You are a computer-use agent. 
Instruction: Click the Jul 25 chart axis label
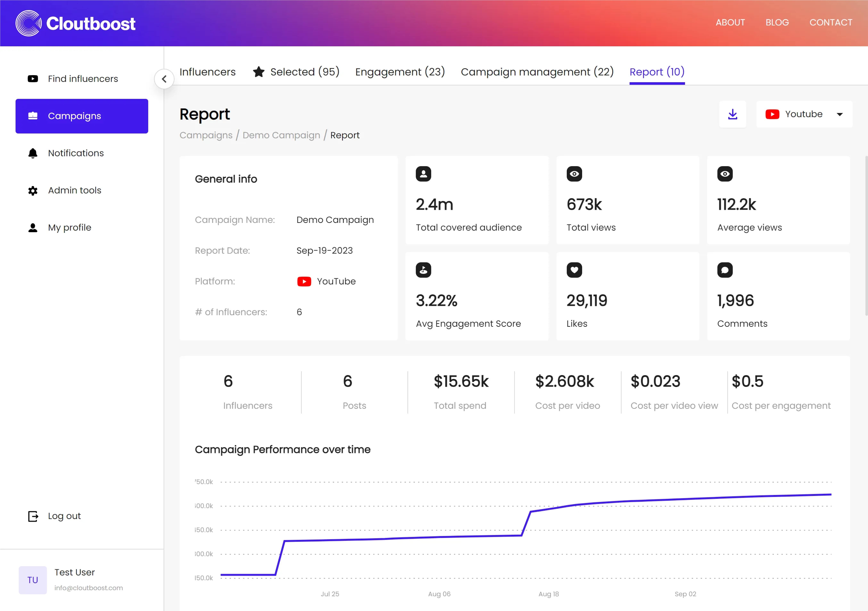[x=330, y=594]
